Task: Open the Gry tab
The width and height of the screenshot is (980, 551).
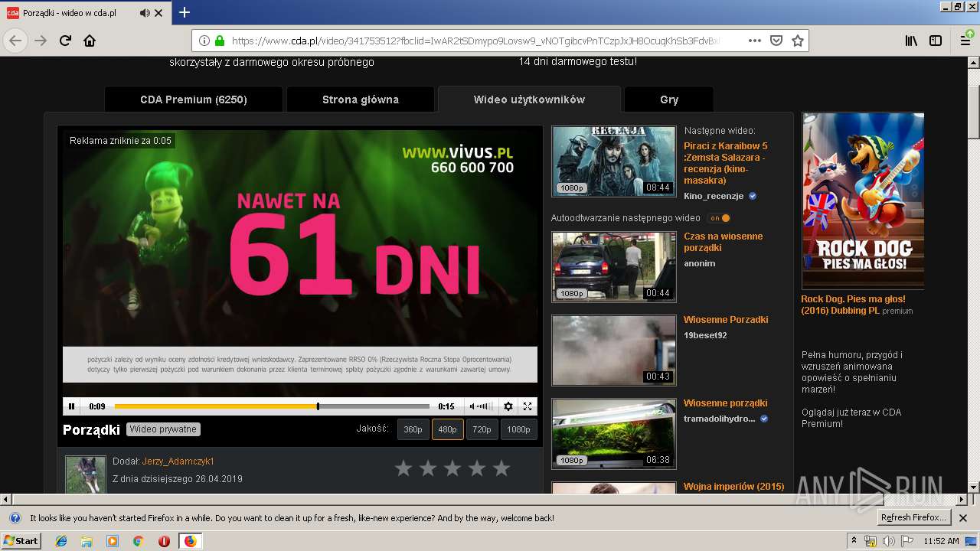Action: (669, 99)
